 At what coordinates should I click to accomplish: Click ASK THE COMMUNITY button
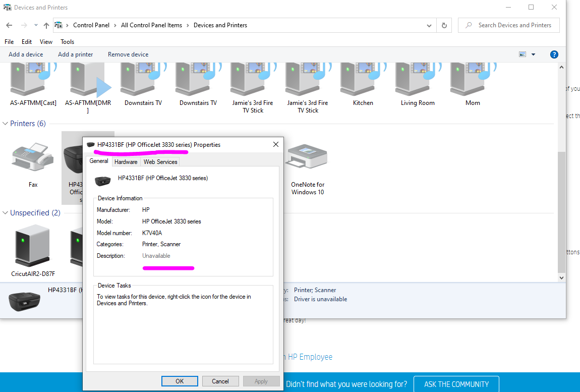pos(456,384)
